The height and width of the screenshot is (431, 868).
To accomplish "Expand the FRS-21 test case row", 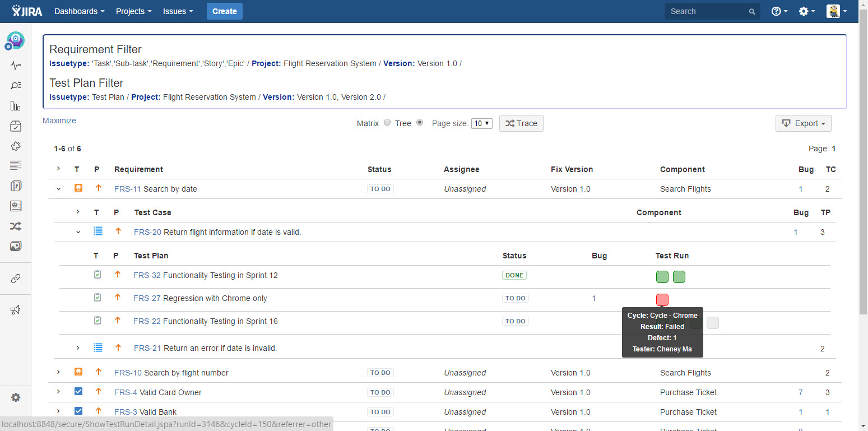I will [78, 348].
